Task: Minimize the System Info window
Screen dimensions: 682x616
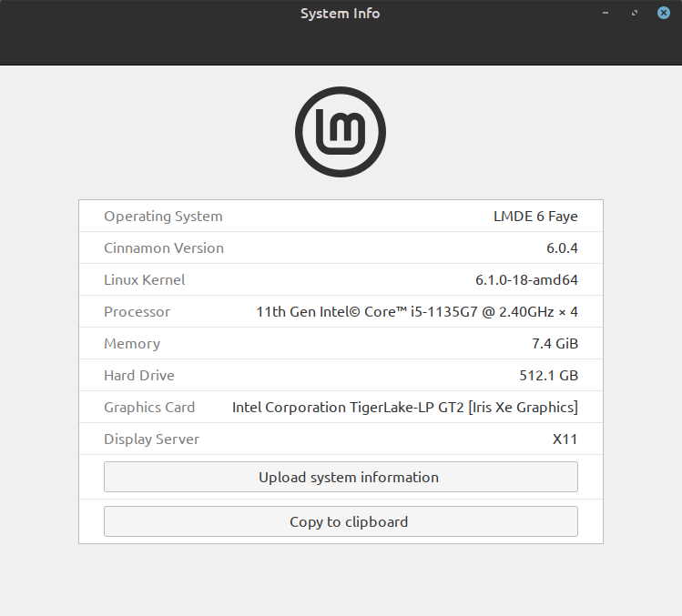Action: 605,13
